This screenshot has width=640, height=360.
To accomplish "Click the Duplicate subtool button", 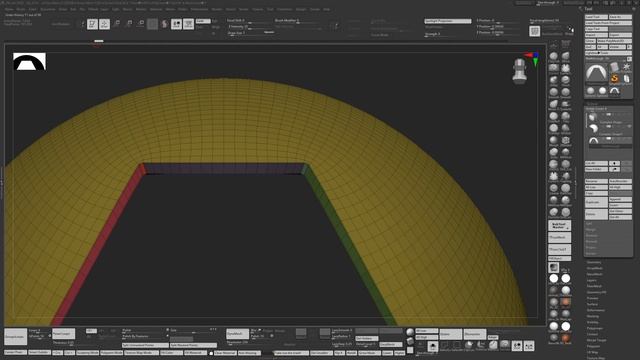I will coord(596,202).
